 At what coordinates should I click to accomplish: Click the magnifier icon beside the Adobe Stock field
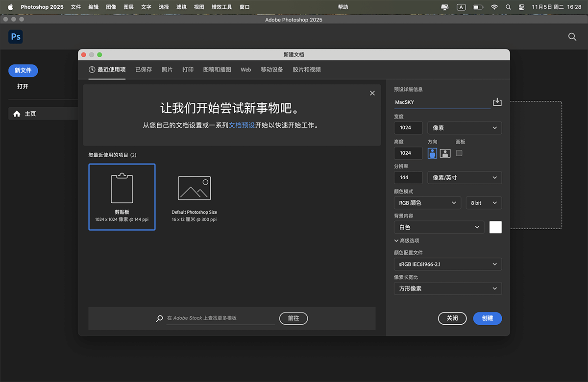point(159,318)
